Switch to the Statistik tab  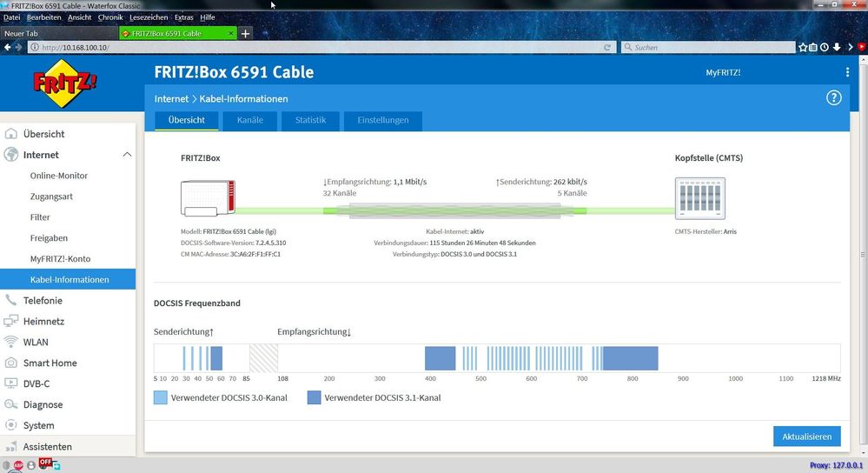click(310, 120)
